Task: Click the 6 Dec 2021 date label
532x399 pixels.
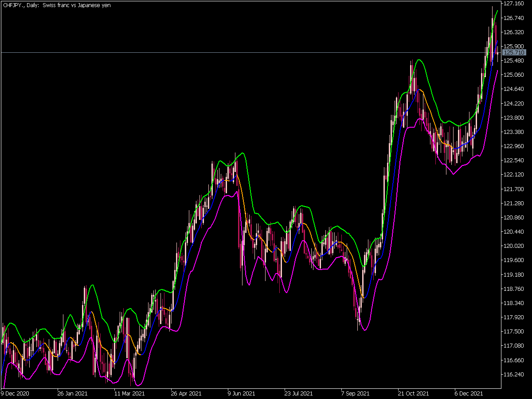Action: point(469,393)
